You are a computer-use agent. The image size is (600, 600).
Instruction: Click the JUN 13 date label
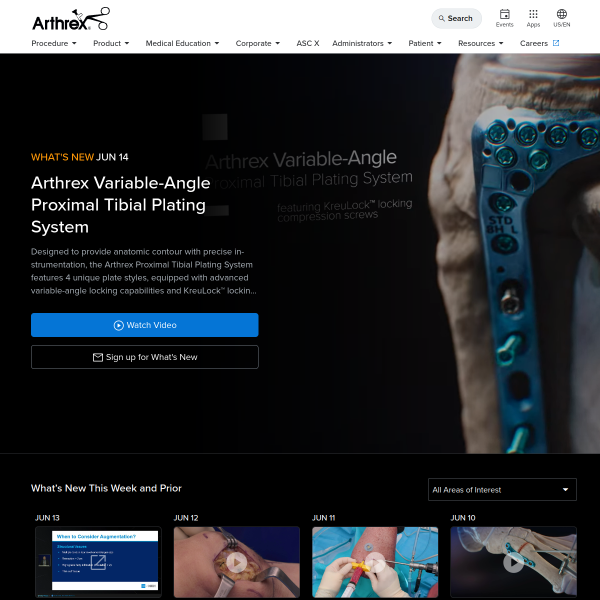coord(47,518)
